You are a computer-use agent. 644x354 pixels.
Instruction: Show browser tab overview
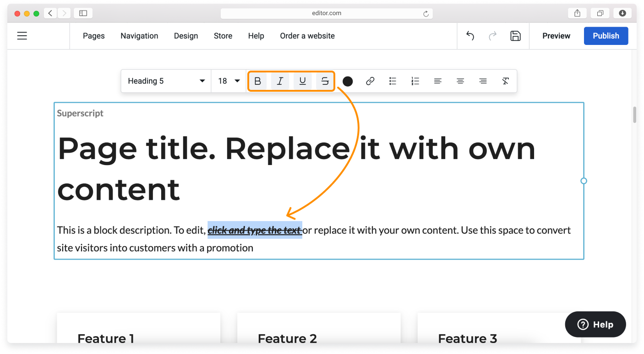point(600,13)
